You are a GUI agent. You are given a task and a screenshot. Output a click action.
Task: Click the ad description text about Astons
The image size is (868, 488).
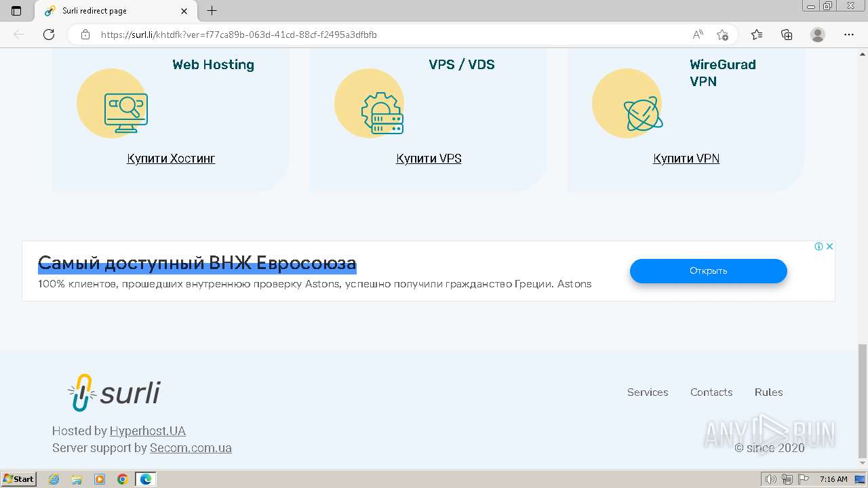click(x=315, y=284)
